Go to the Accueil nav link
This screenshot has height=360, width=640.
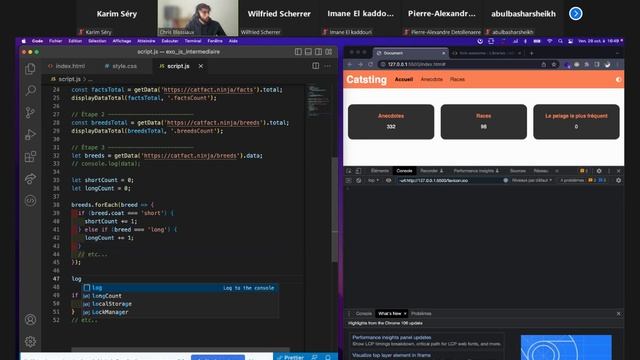[x=404, y=79]
